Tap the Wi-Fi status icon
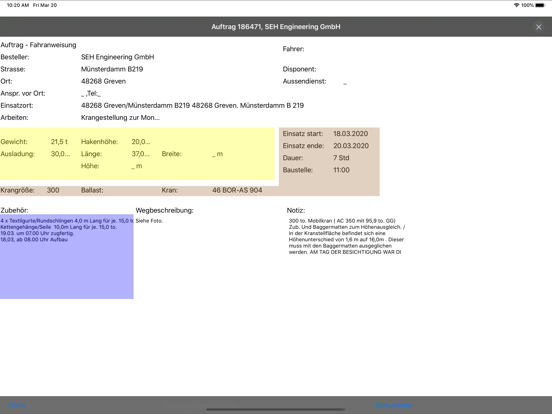Screen dimensions: 552x414 516,5
